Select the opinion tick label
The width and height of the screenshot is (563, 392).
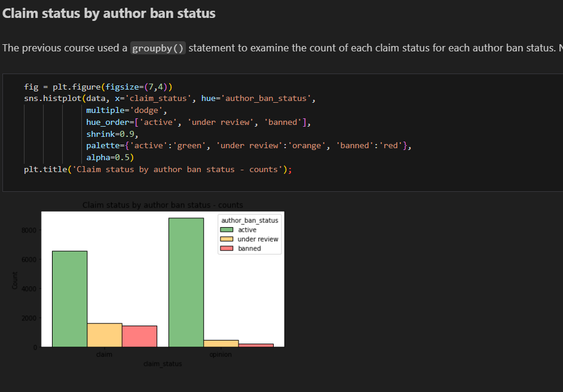coord(221,354)
